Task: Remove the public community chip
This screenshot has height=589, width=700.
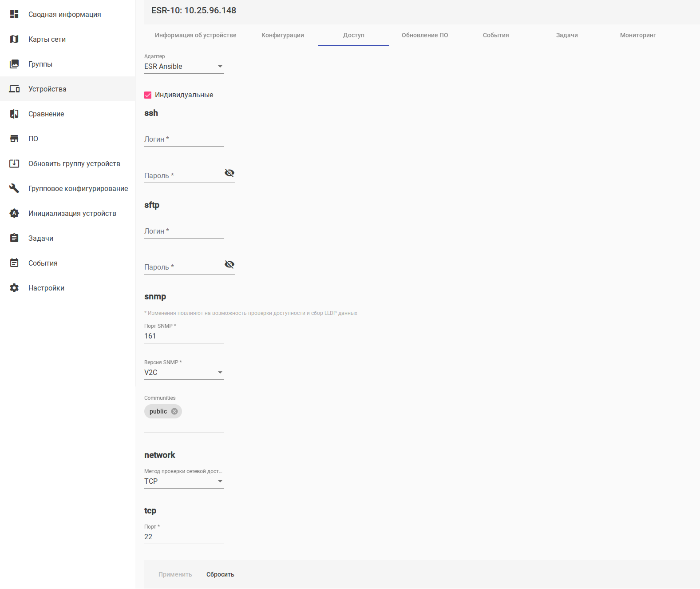Action: [174, 411]
